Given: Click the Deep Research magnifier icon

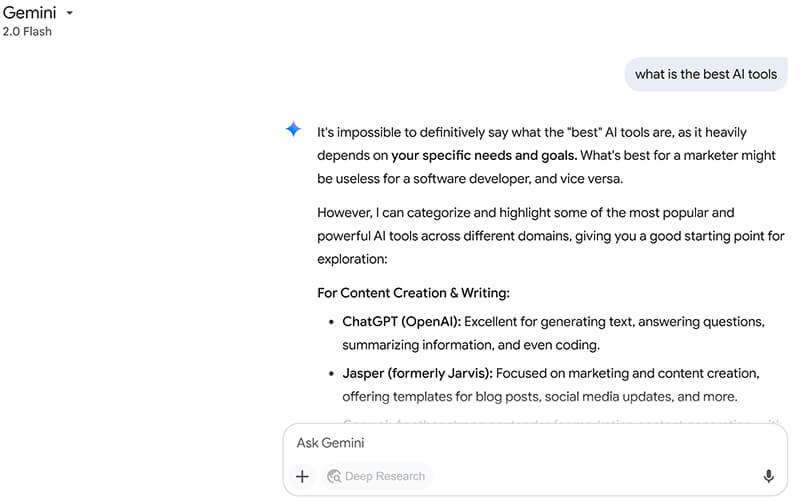Looking at the screenshot, I should coord(335,476).
